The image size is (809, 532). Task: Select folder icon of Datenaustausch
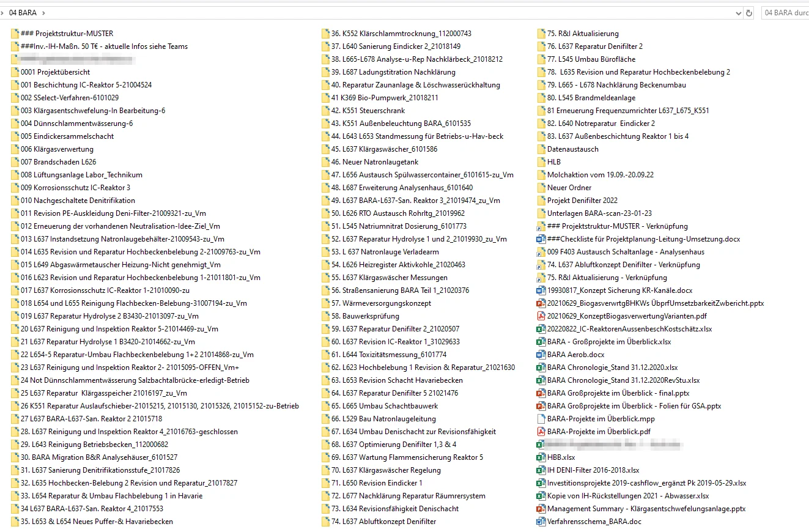541,149
